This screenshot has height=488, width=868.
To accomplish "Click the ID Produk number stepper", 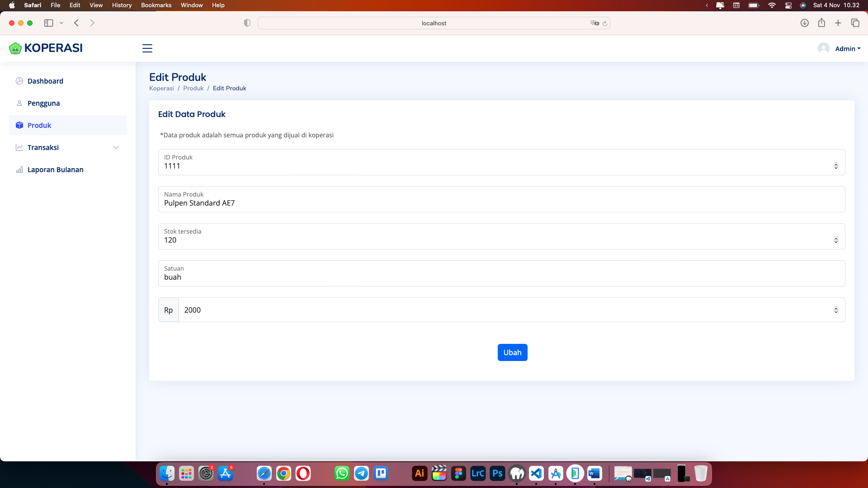I will pos(836,166).
